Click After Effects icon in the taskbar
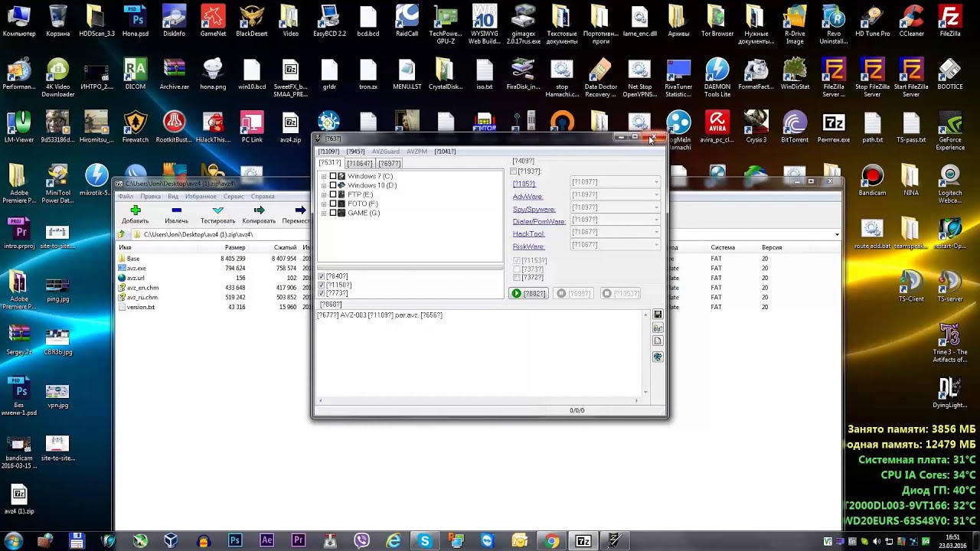The width and height of the screenshot is (980, 551). pyautogui.click(x=266, y=540)
